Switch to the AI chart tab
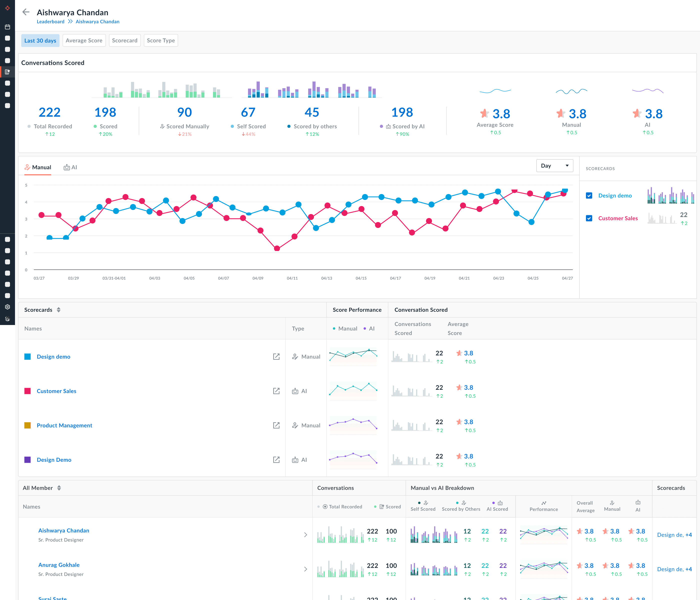 point(70,167)
